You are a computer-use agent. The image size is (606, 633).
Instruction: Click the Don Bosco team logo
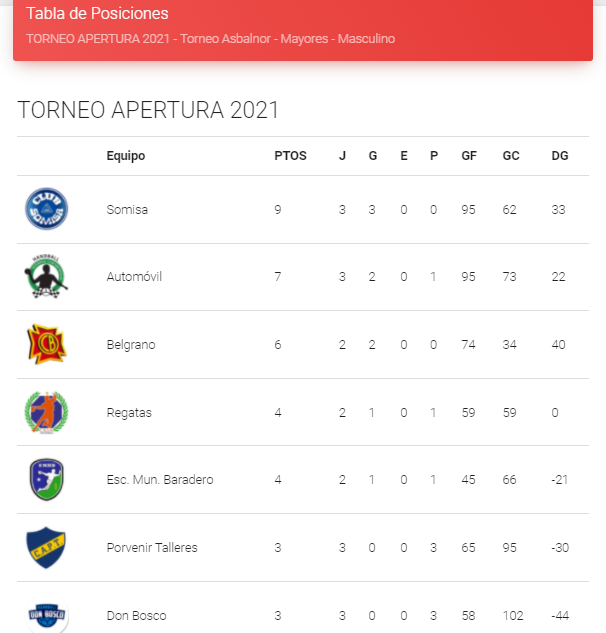tap(46, 615)
